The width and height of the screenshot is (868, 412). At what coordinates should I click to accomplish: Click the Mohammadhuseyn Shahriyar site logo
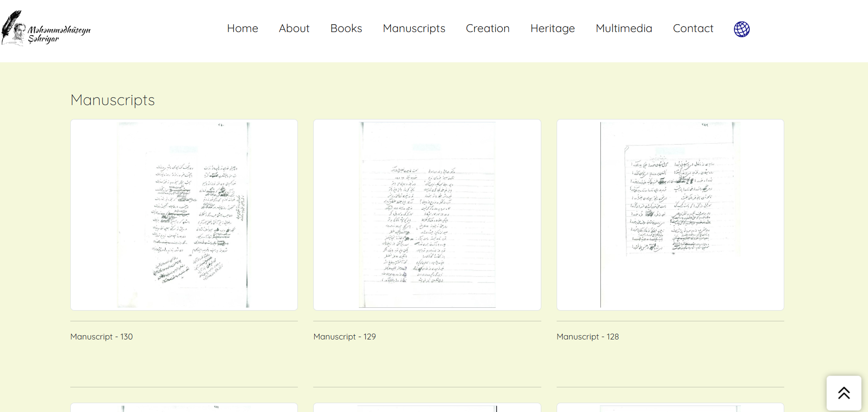(x=46, y=28)
